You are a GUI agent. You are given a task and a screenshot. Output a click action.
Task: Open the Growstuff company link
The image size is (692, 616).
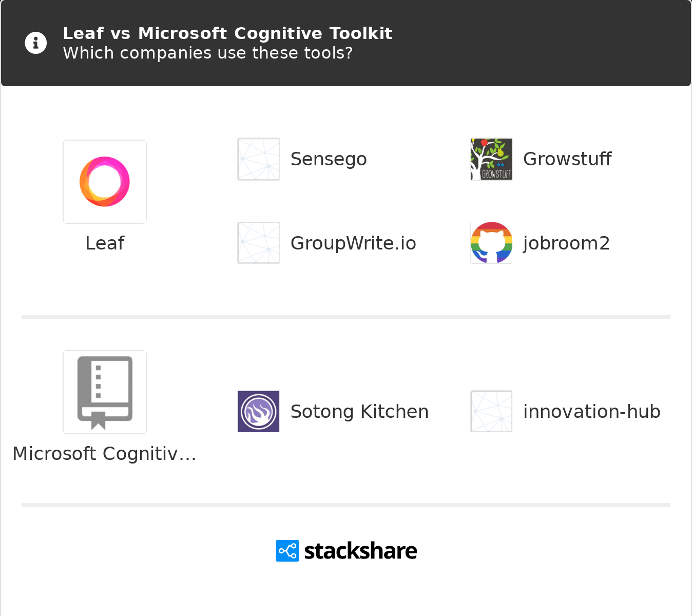pyautogui.click(x=567, y=159)
